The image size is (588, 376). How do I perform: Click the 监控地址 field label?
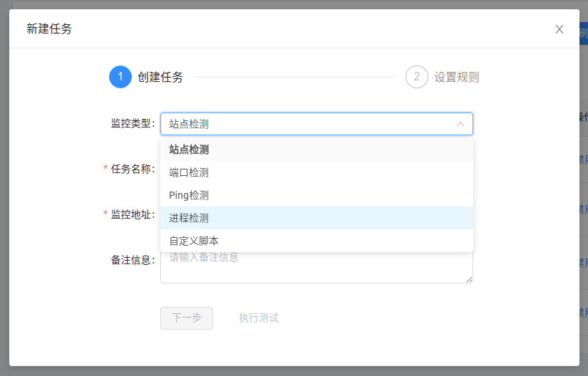tap(132, 214)
